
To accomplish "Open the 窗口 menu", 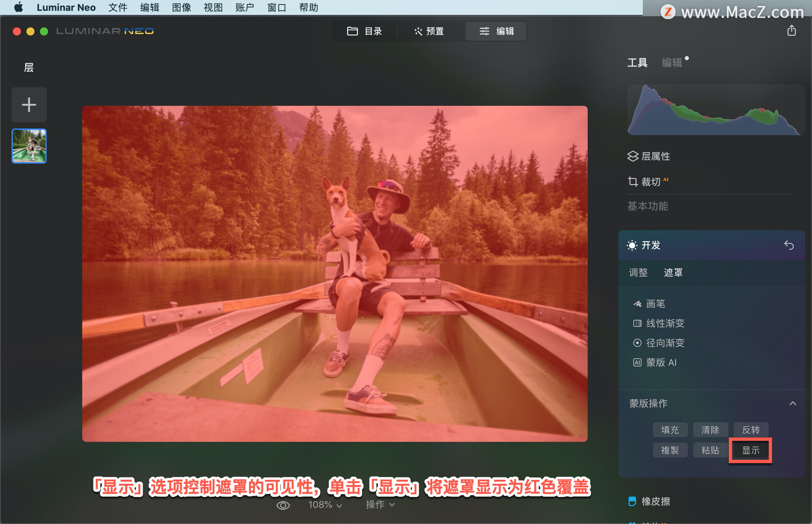I will [x=277, y=8].
